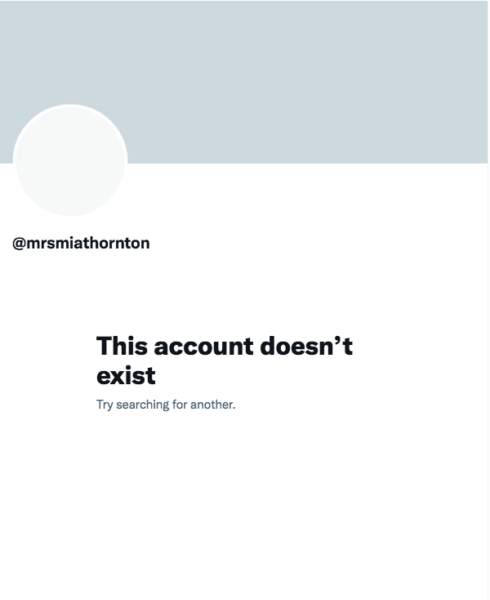Click the empty white area below the message
This screenshot has width=490, height=600.
(x=245, y=505)
